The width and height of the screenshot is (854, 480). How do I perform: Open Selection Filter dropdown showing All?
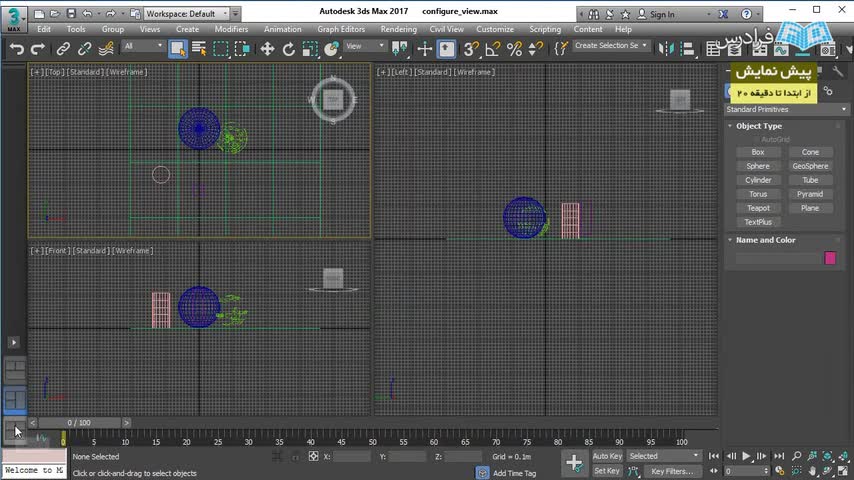pyautogui.click(x=143, y=46)
